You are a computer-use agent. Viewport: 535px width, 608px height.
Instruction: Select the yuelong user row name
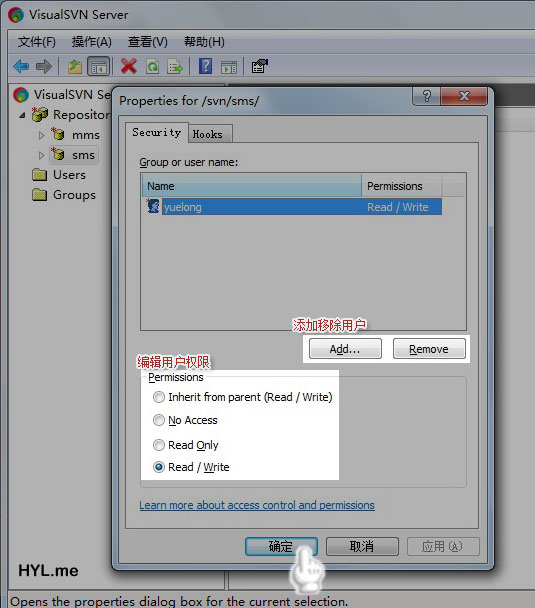[x=182, y=207]
